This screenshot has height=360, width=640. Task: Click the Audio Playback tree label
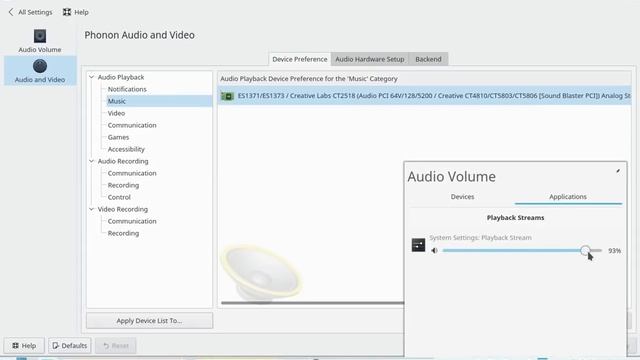coord(121,77)
